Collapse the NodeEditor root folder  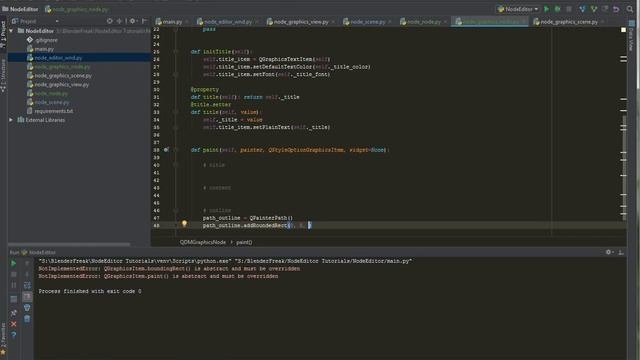pos(11,31)
